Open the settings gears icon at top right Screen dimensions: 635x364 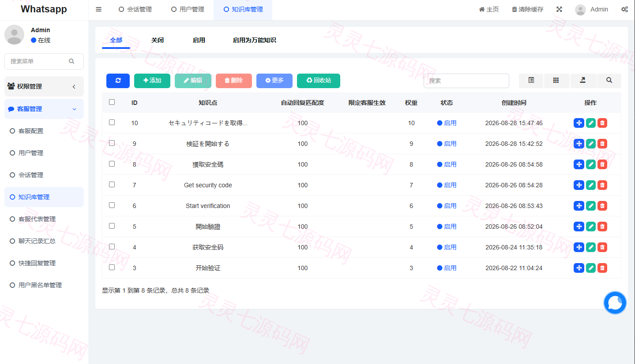point(624,9)
